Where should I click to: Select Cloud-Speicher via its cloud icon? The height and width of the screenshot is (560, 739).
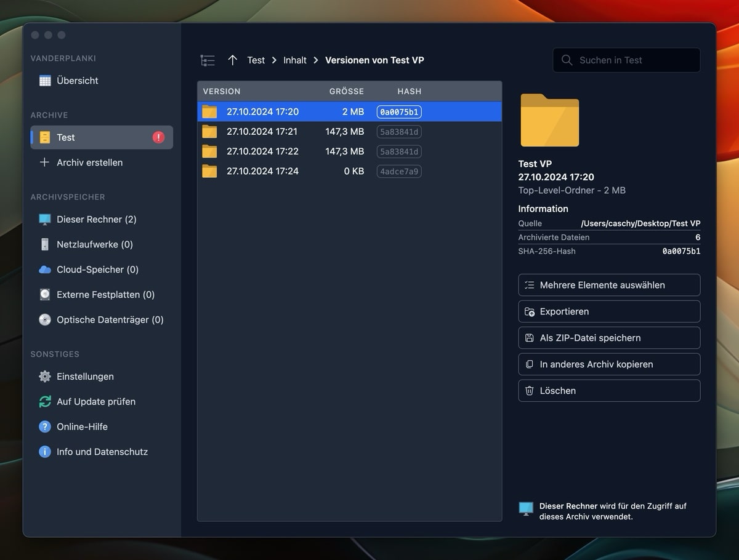44,269
